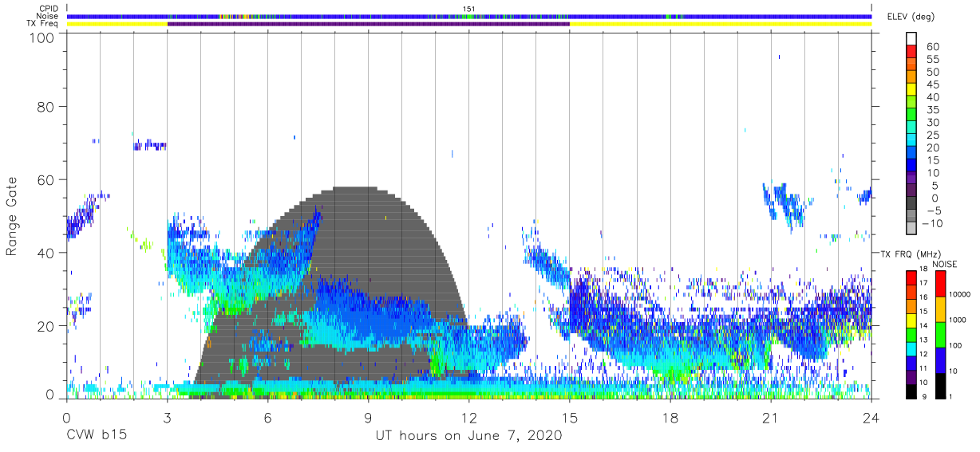Click the ELEV colorbar label '-10'
Image resolution: width=980 pixels, height=452 pixels.
click(931, 224)
